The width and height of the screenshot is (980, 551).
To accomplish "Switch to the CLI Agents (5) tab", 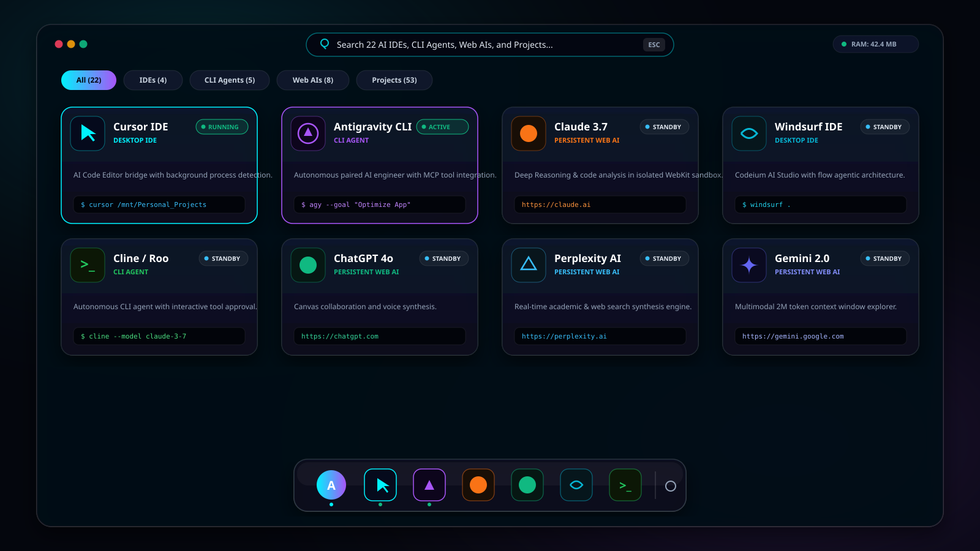I will [x=230, y=80].
